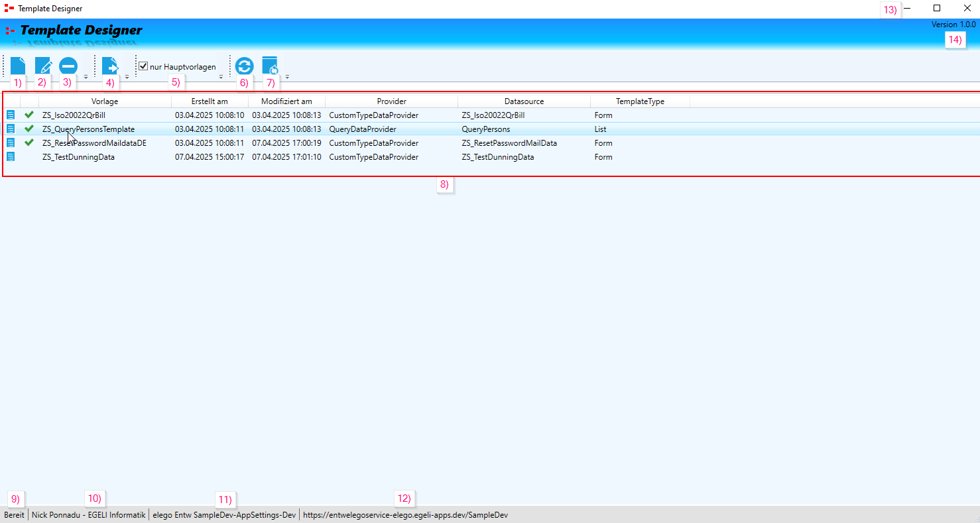980x523 pixels.
Task: Click the green checkmark in the ZS_ResetPasswordMaildataDE row
Action: click(x=29, y=143)
